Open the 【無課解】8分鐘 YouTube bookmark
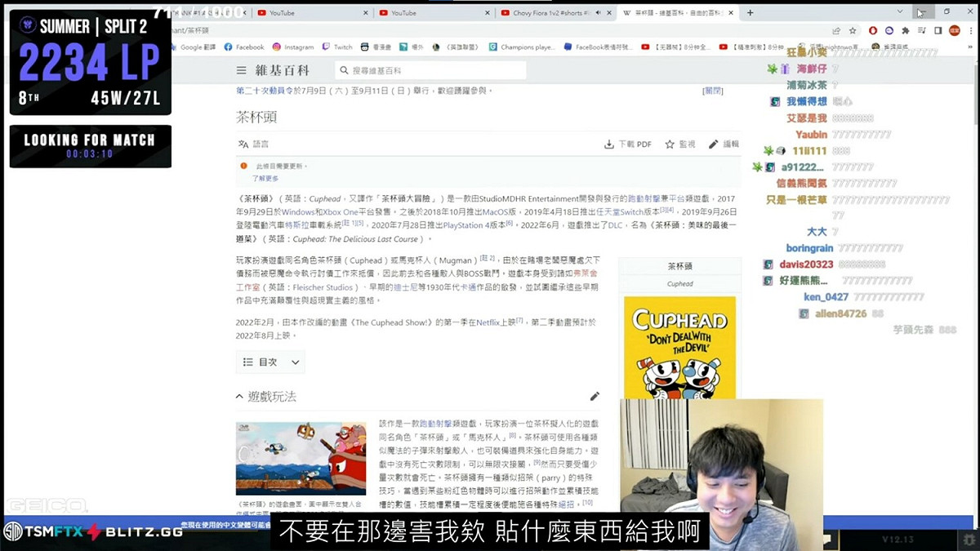Viewport: 980px width, 551px height. 677,47
